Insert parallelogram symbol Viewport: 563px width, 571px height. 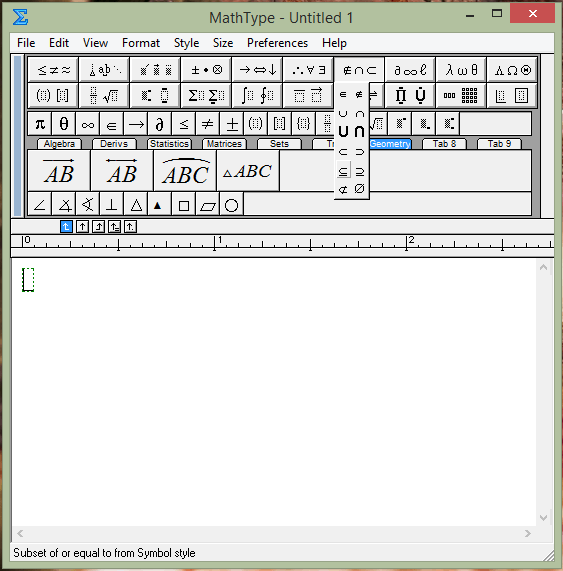pyautogui.click(x=208, y=205)
